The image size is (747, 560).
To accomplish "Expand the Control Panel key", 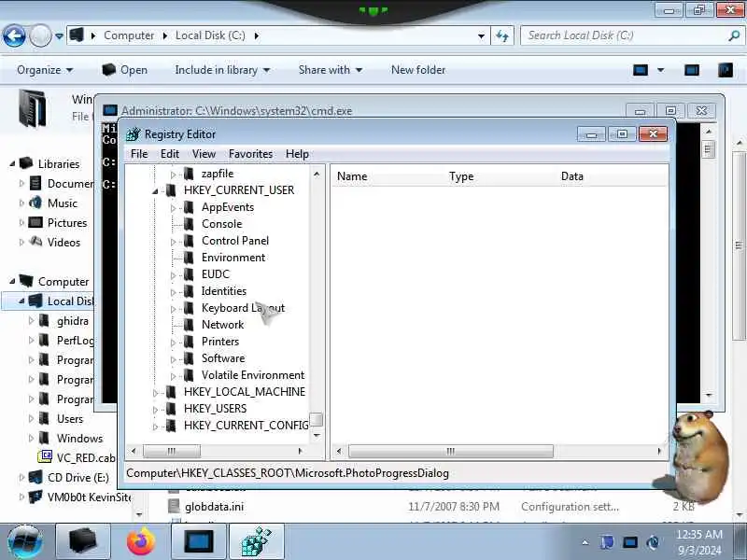I will point(174,242).
